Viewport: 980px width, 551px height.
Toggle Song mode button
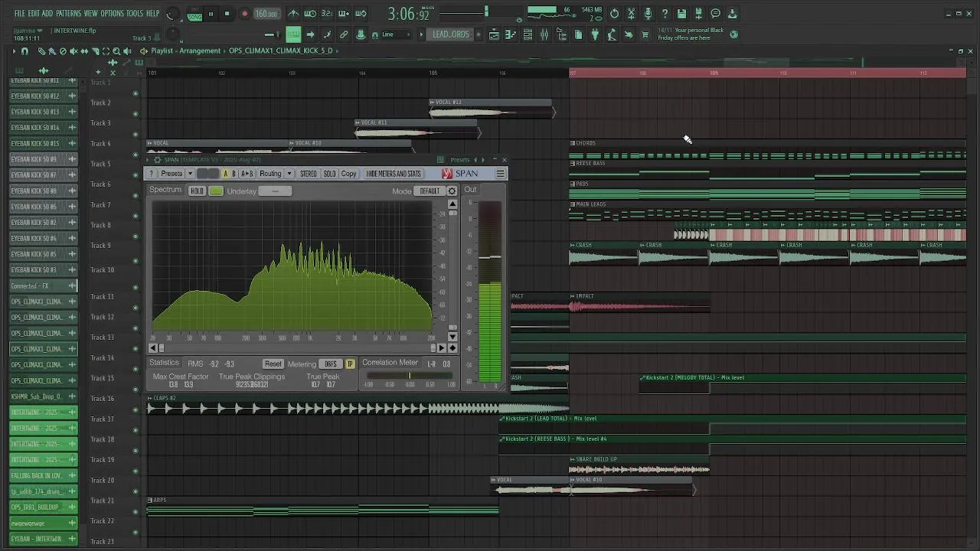tap(195, 15)
